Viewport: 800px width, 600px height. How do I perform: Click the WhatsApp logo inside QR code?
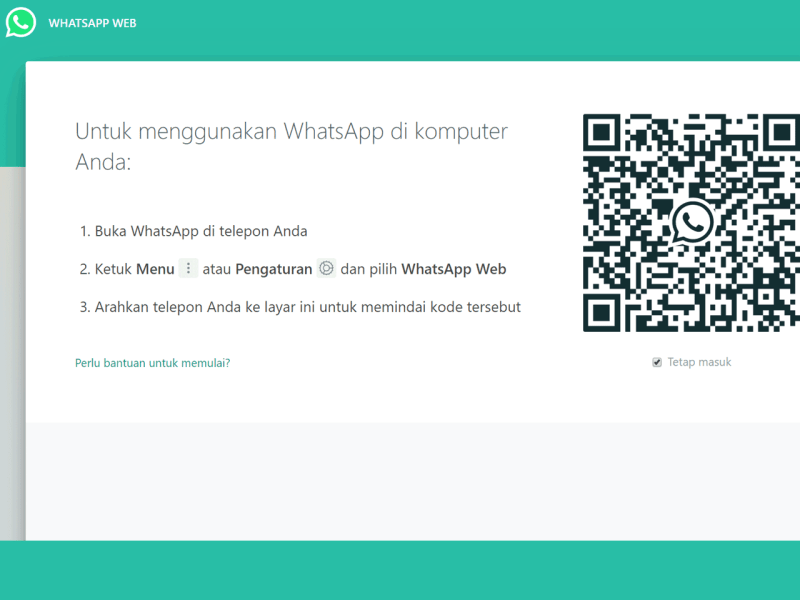(x=692, y=223)
